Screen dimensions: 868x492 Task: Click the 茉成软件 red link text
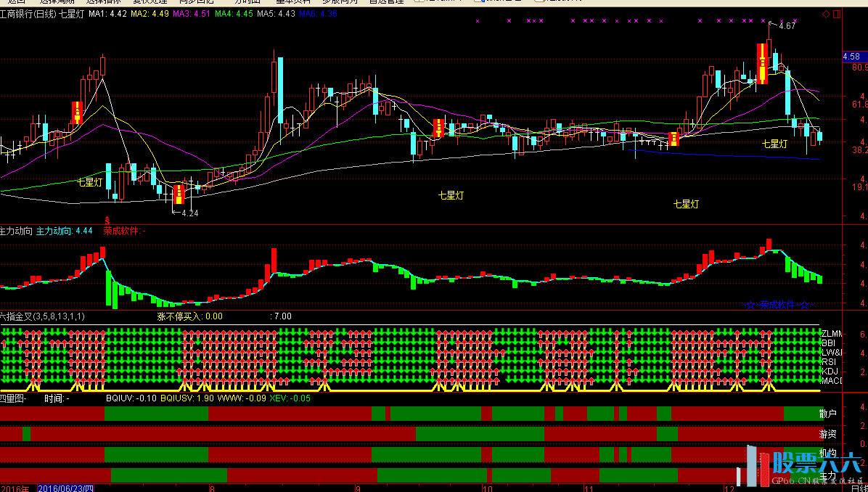pyautogui.click(x=122, y=231)
